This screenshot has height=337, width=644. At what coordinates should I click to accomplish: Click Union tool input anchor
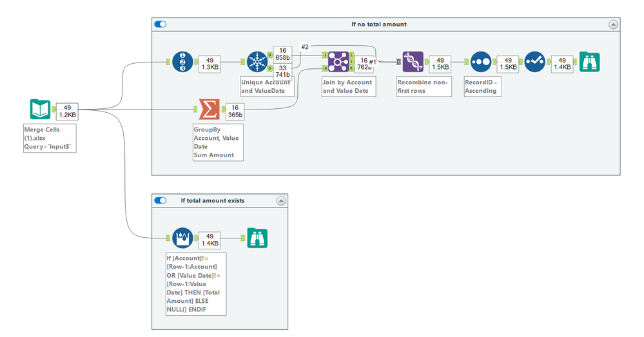(399, 62)
